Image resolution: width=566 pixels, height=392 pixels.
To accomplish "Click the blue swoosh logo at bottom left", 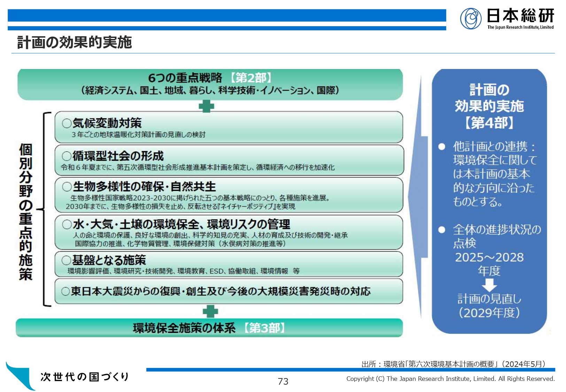I will point(20,376).
